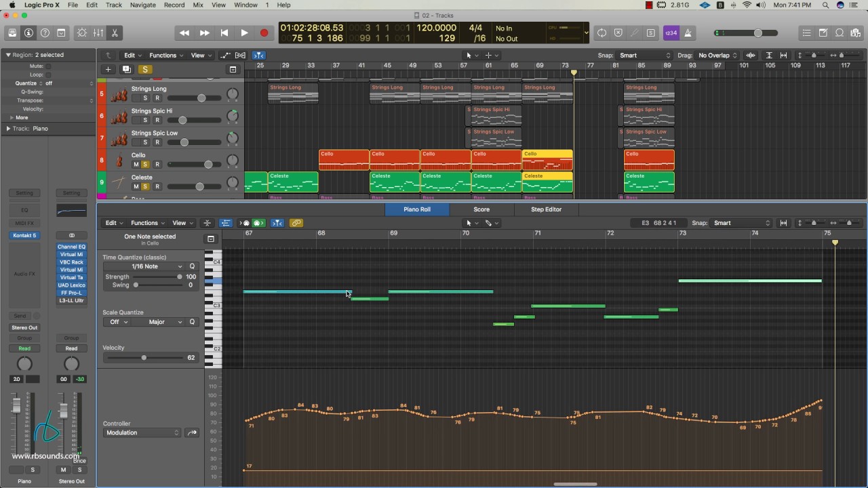This screenshot has height=488, width=868.
Task: Toggle the yellow Link button in Piano Roll
Action: coord(296,223)
